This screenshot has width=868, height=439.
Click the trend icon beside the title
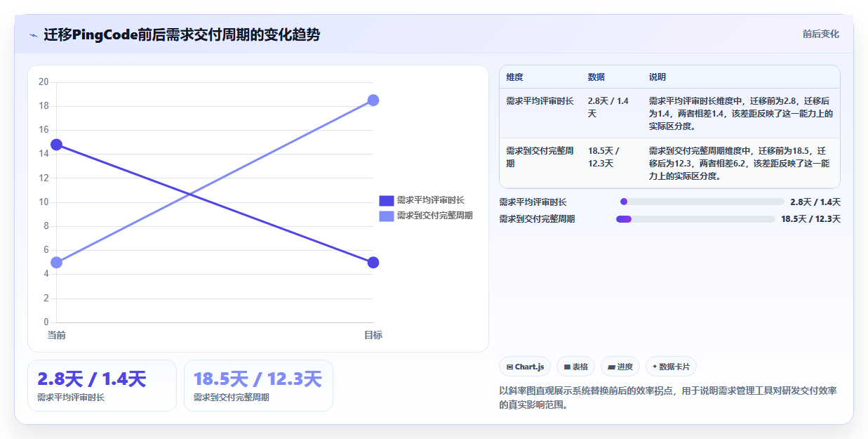[33, 35]
